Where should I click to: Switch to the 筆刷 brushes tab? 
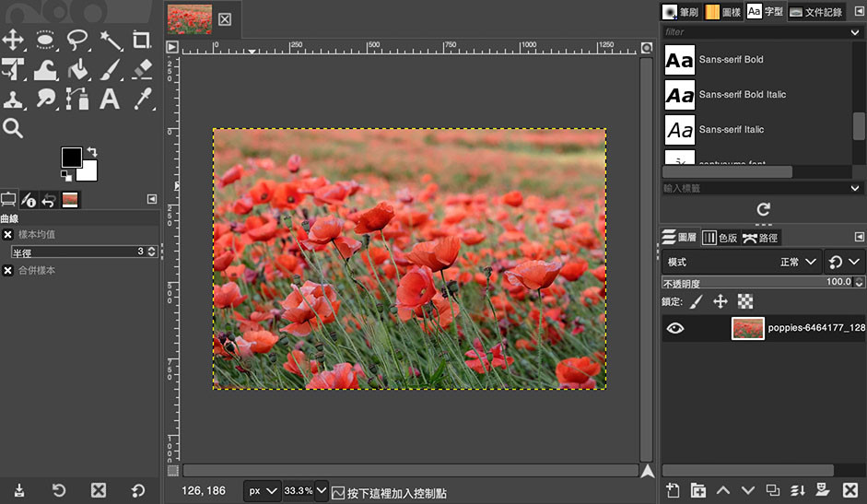coord(680,12)
